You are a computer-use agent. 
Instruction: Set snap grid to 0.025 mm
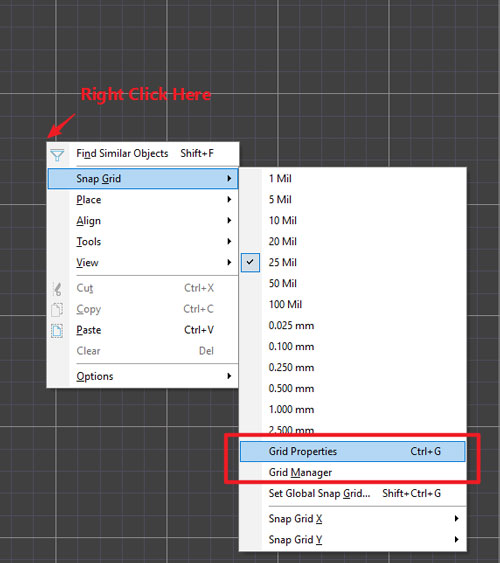353,325
